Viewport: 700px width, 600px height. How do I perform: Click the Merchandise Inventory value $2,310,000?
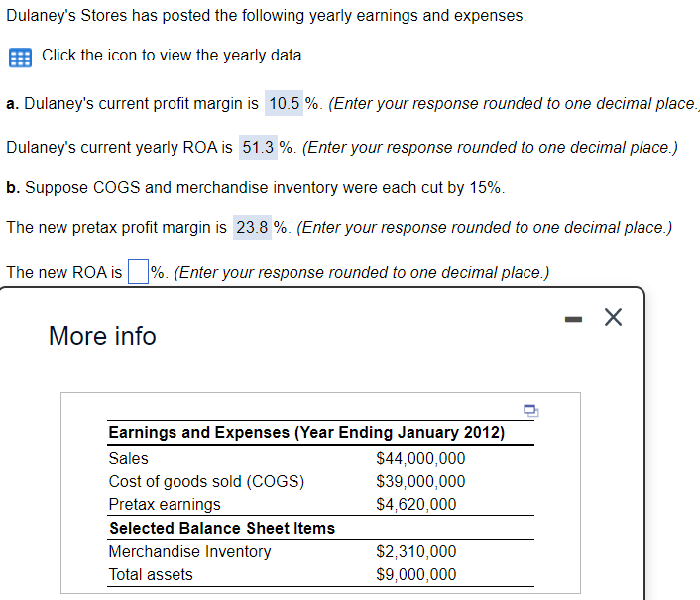(x=416, y=551)
